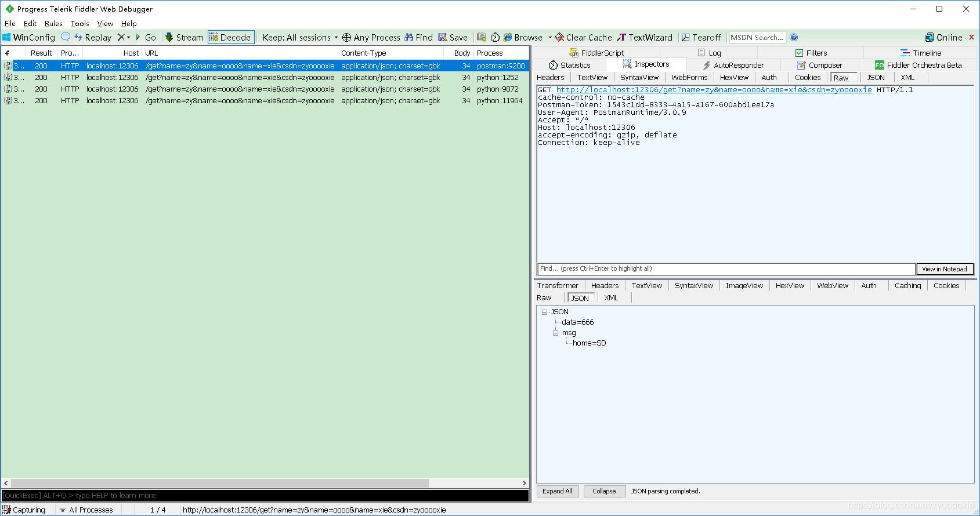Click Clear Cache toolbar item
The image size is (980, 516).
click(583, 37)
